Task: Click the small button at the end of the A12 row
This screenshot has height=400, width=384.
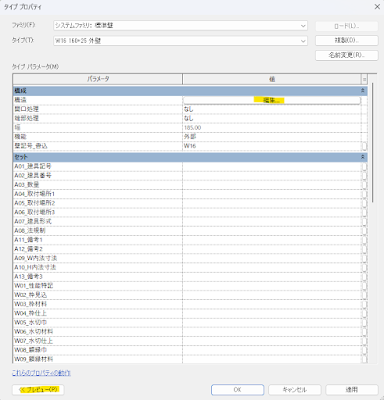Action: [365, 249]
